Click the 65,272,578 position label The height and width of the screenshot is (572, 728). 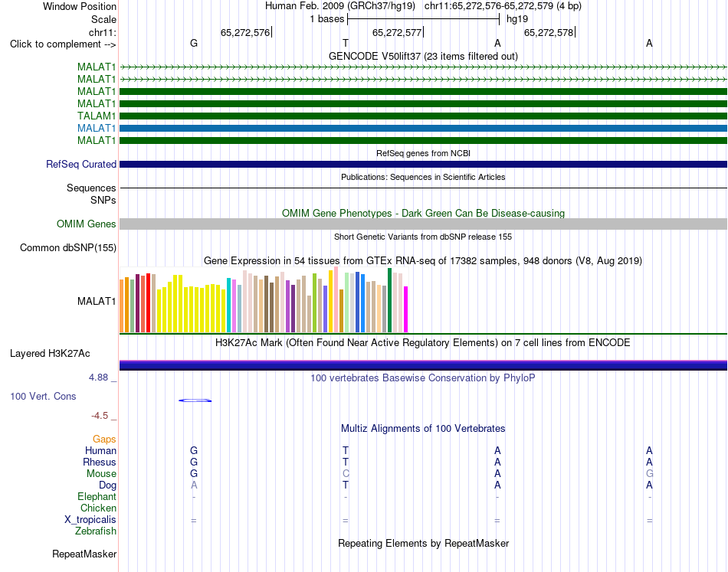(x=549, y=32)
